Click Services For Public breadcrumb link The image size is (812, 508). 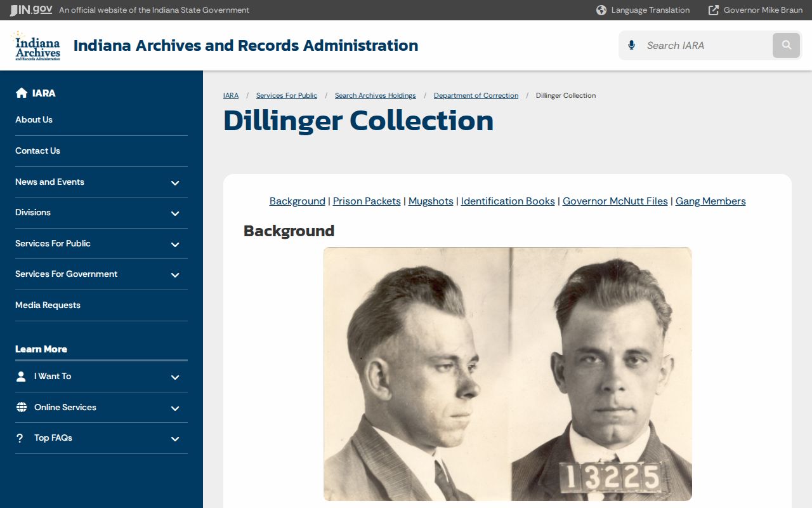(287, 95)
